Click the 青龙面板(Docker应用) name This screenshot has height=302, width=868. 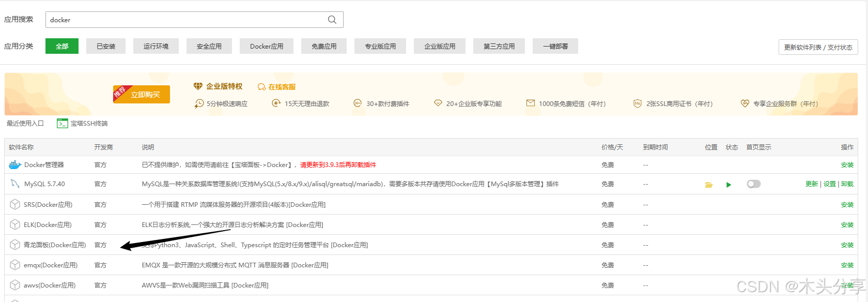coord(55,245)
